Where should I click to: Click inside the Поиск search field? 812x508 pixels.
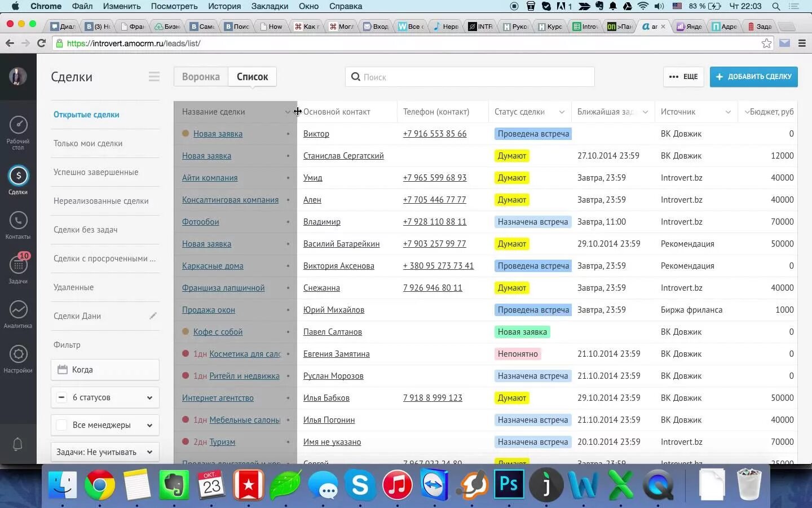click(470, 77)
